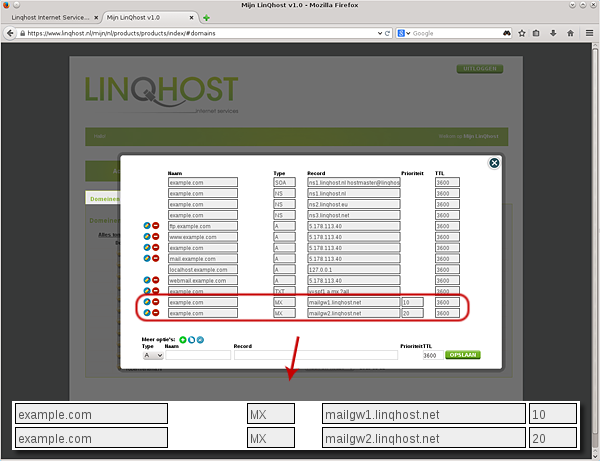Click green plus icon under Meer optie's

tap(183, 340)
